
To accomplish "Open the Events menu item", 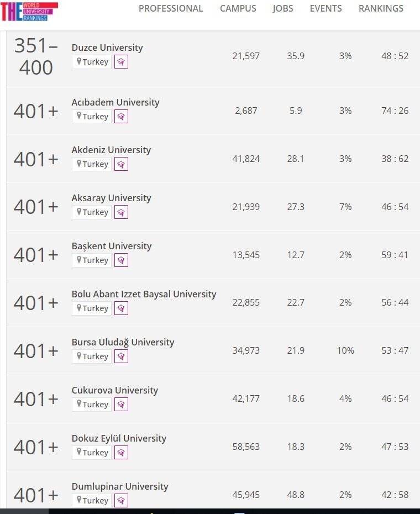I will [x=326, y=8].
